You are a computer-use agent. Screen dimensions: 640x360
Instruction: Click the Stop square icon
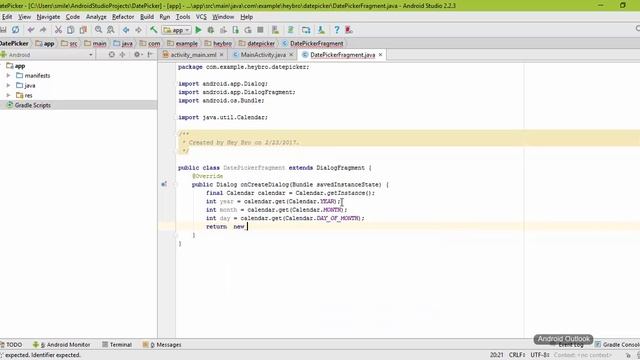[x=260, y=30]
